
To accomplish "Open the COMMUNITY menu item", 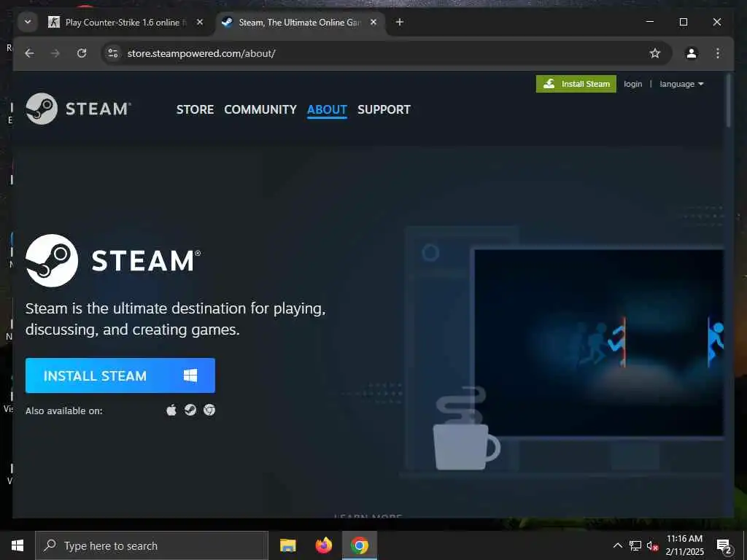I will pos(260,109).
